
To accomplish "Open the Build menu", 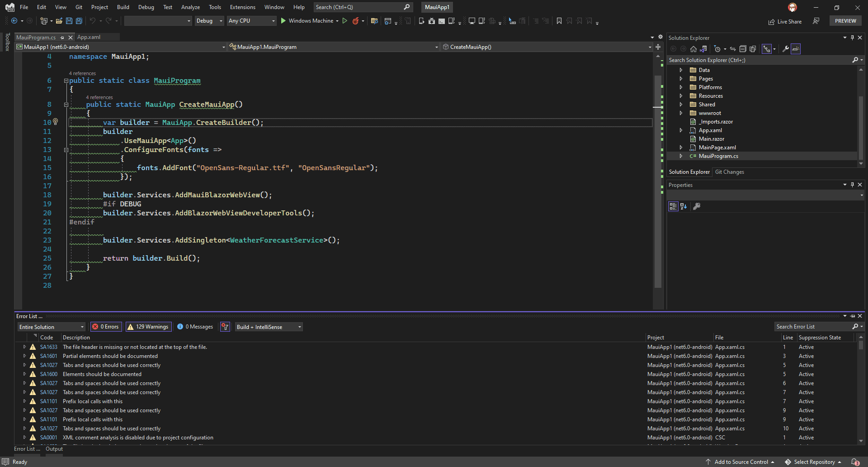I will [x=123, y=7].
